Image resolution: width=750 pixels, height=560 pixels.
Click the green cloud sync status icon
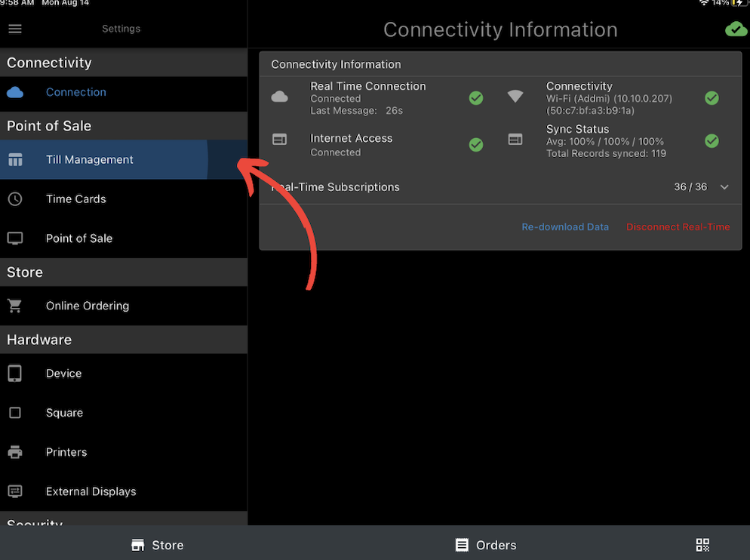(736, 29)
